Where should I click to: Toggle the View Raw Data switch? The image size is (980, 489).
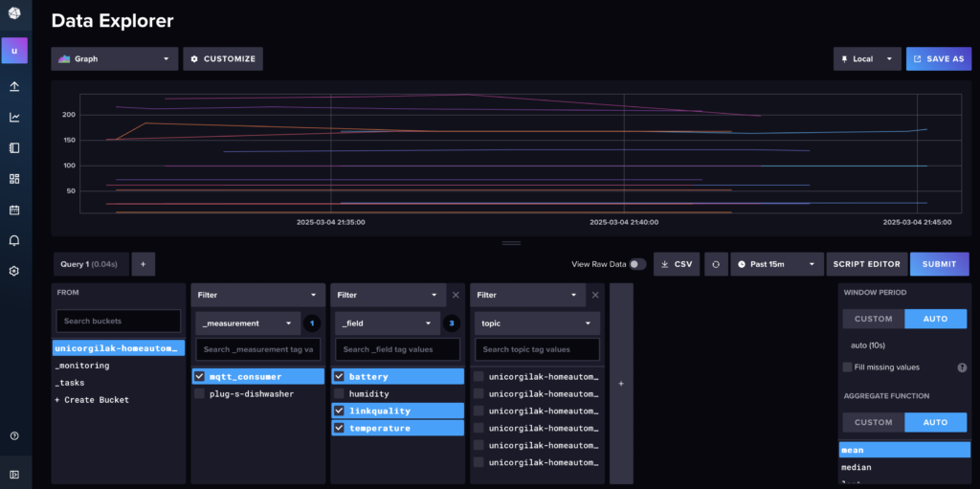(x=636, y=264)
